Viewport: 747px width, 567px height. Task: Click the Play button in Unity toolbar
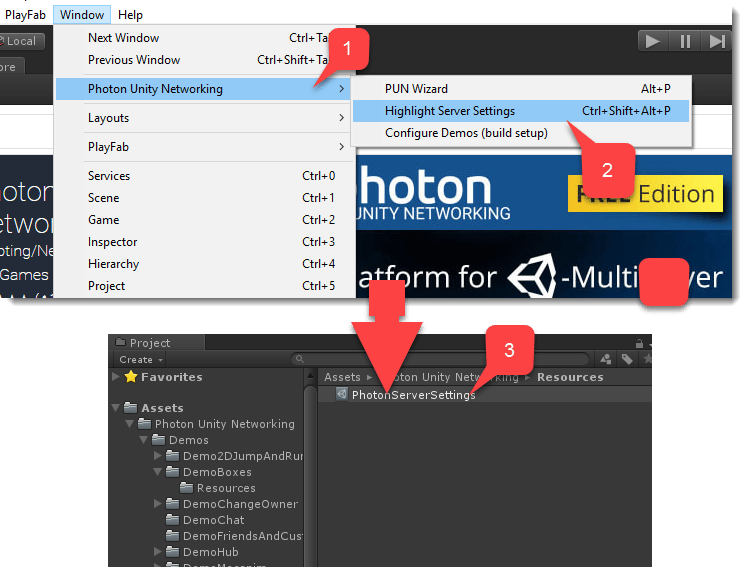(x=653, y=41)
